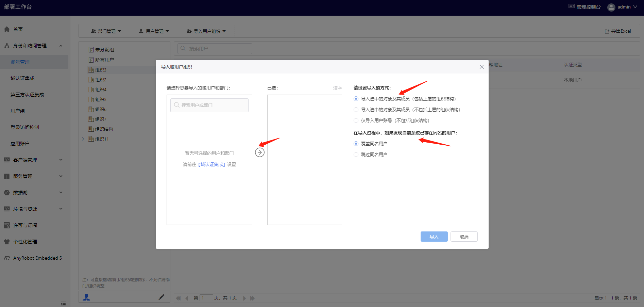
Task: Click the blue user icon below the tree
Action: coord(87,297)
